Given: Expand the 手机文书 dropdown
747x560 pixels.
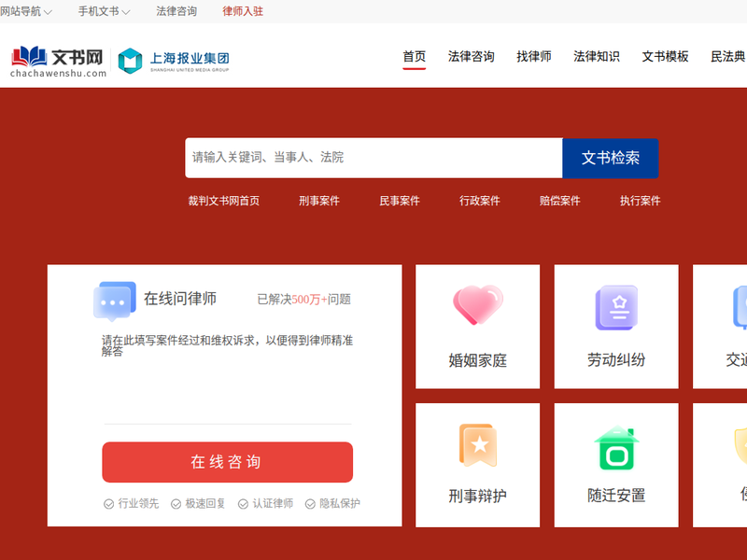Looking at the screenshot, I should click(x=104, y=11).
